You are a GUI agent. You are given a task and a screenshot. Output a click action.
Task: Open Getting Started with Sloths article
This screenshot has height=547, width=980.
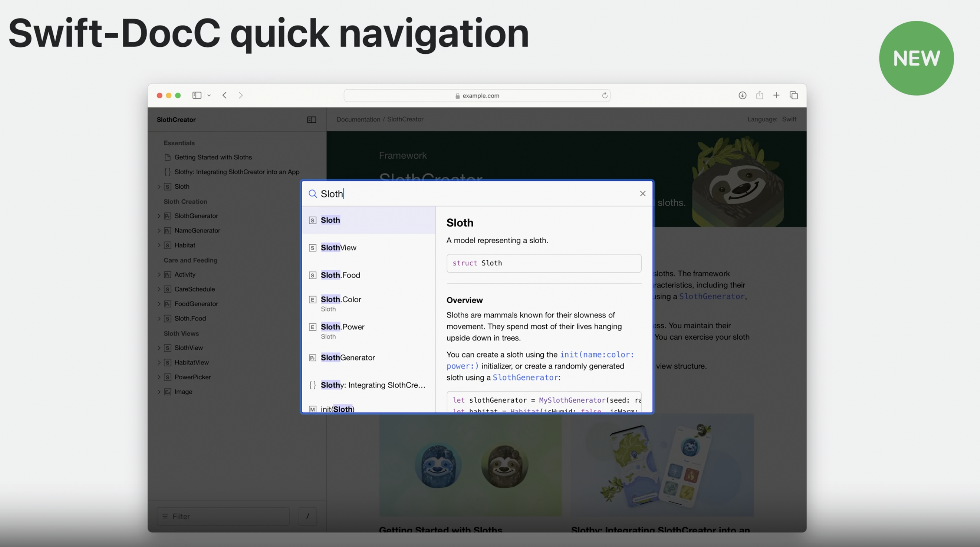[213, 157]
